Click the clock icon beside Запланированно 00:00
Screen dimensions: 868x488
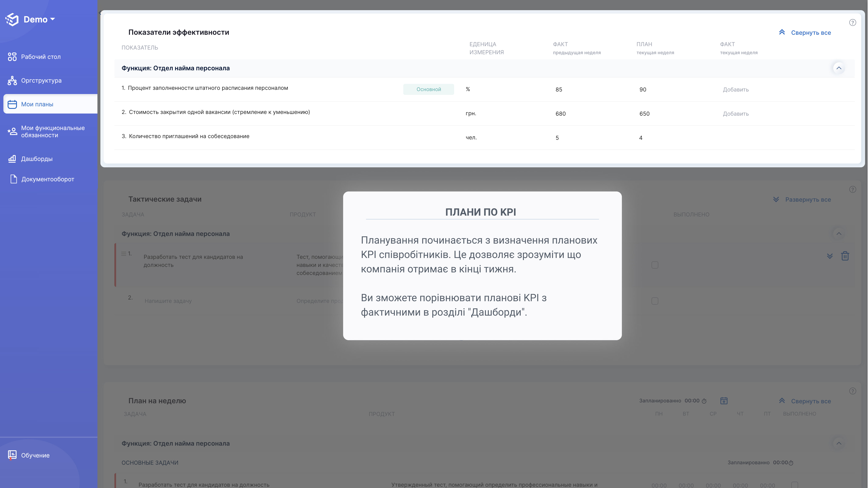(704, 401)
